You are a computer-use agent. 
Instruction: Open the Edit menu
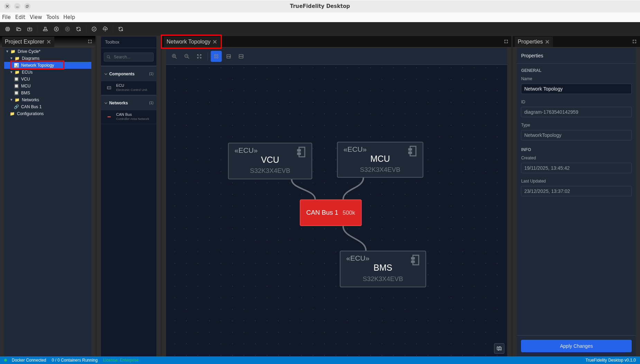(x=20, y=17)
